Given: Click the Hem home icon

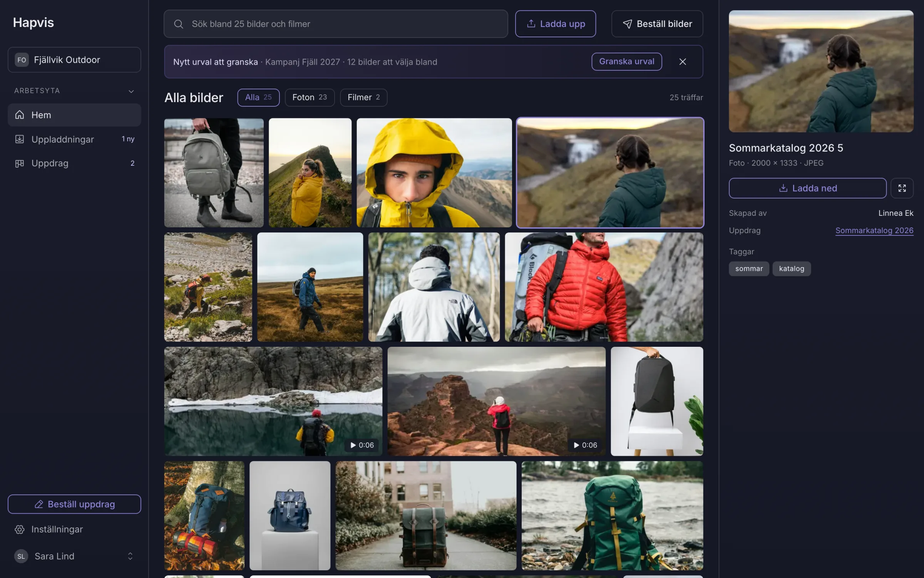Looking at the screenshot, I should (20, 115).
